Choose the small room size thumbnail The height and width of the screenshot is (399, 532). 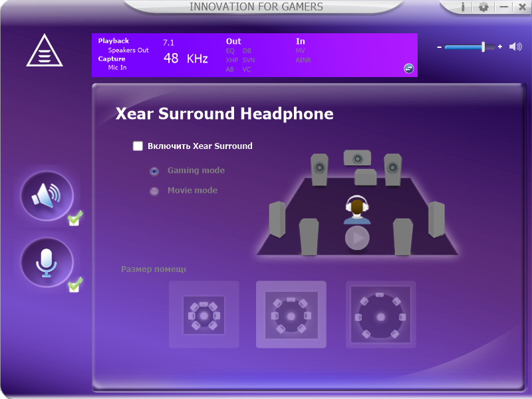(204, 315)
